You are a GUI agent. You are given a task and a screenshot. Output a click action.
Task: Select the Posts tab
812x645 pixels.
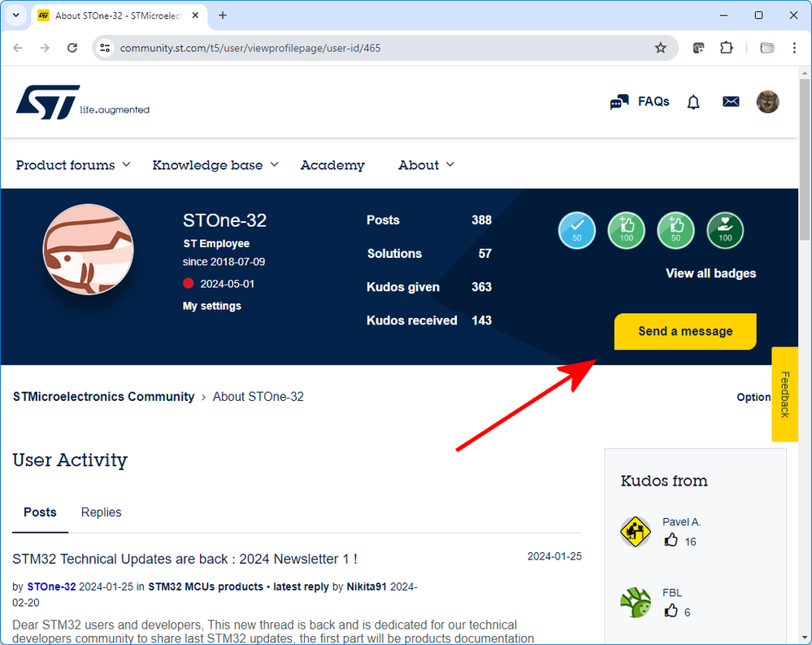click(40, 512)
